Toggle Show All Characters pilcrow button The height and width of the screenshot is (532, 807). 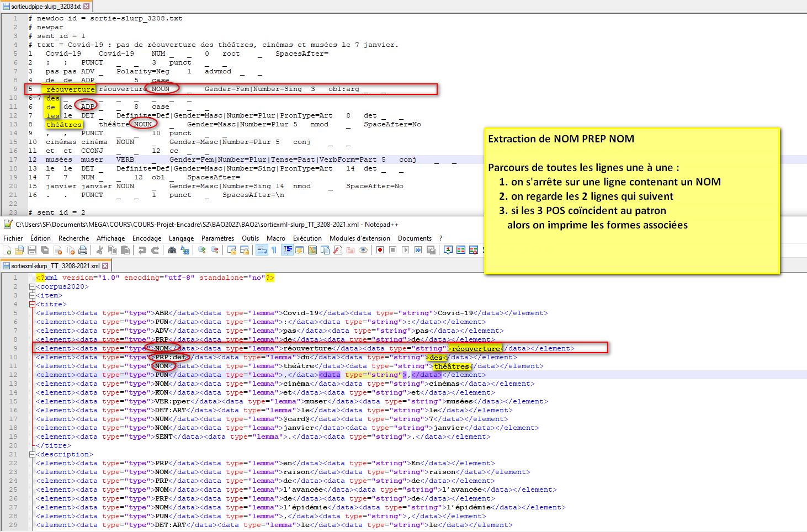pyautogui.click(x=274, y=250)
